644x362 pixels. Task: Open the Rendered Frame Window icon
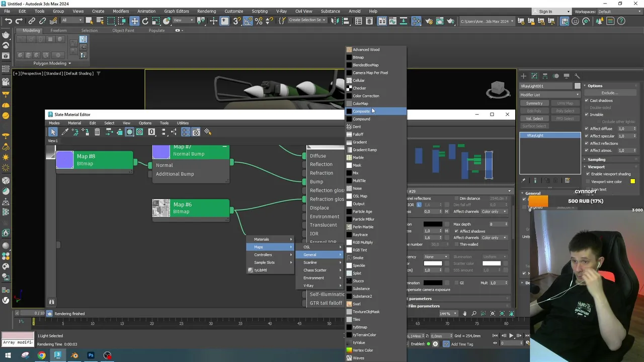pos(440,21)
